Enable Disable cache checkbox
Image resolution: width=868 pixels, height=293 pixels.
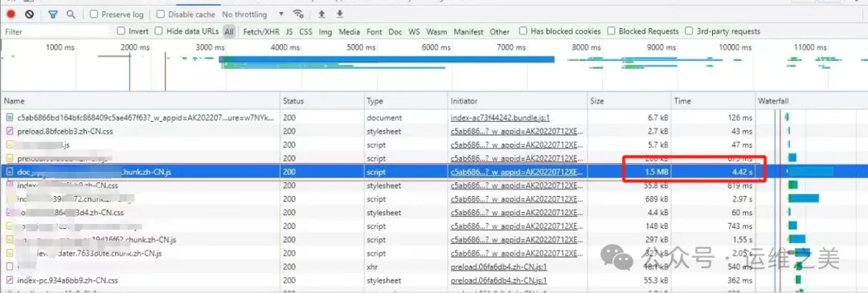click(160, 14)
